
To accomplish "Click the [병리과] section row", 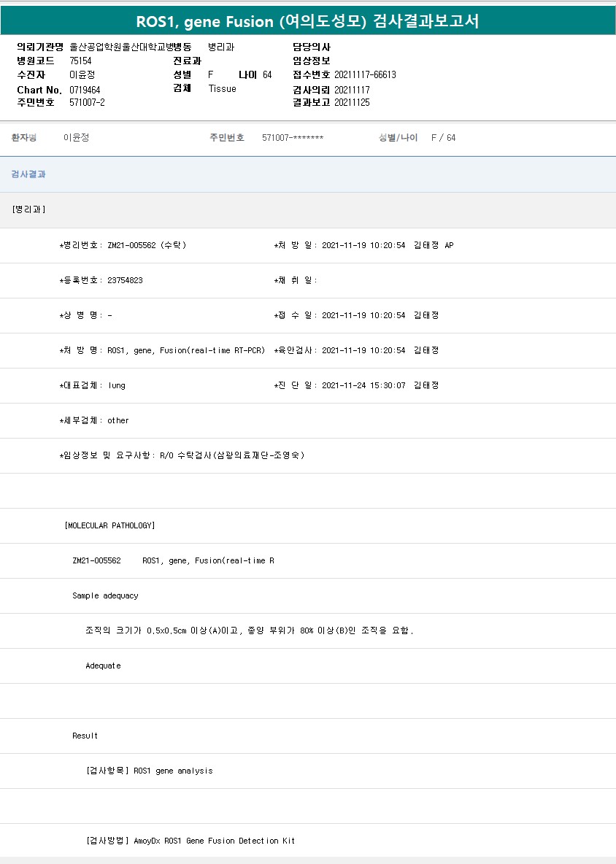I will point(29,209).
